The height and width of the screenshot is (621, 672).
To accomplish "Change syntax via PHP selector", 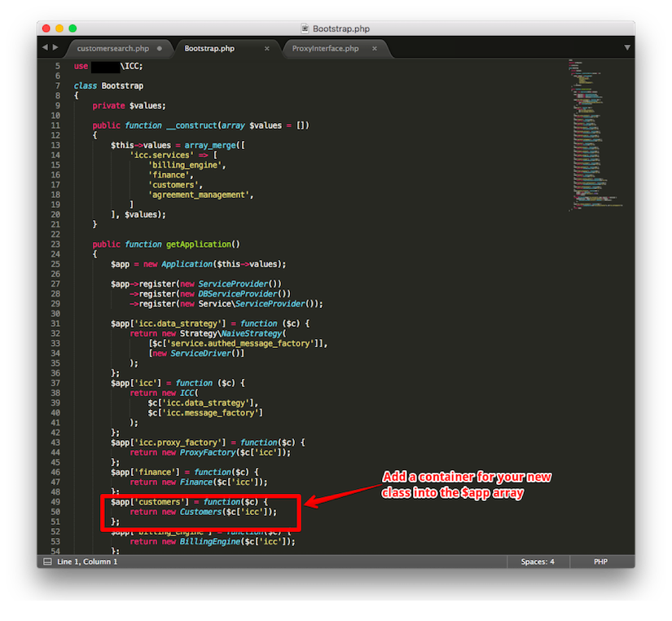I will (600, 562).
